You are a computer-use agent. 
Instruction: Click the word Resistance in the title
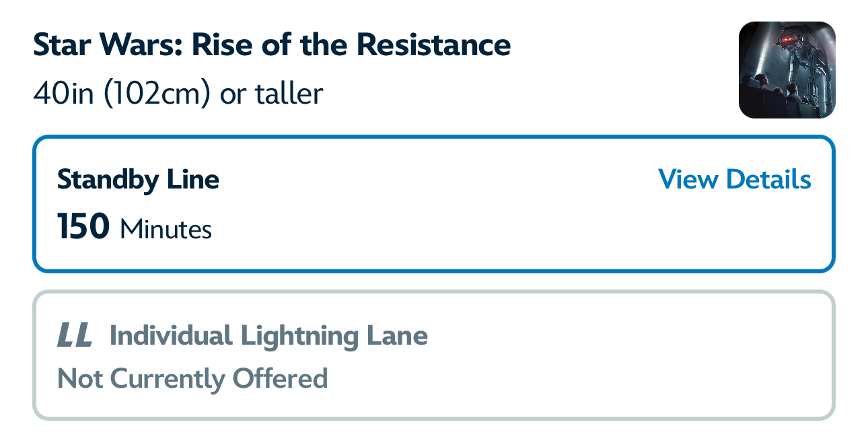tap(433, 45)
